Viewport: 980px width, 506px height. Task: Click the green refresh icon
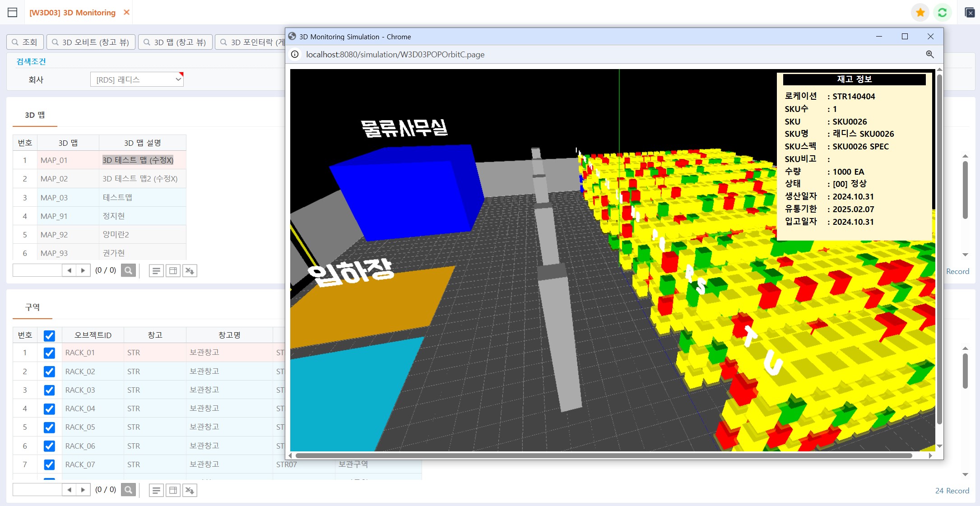pos(942,12)
